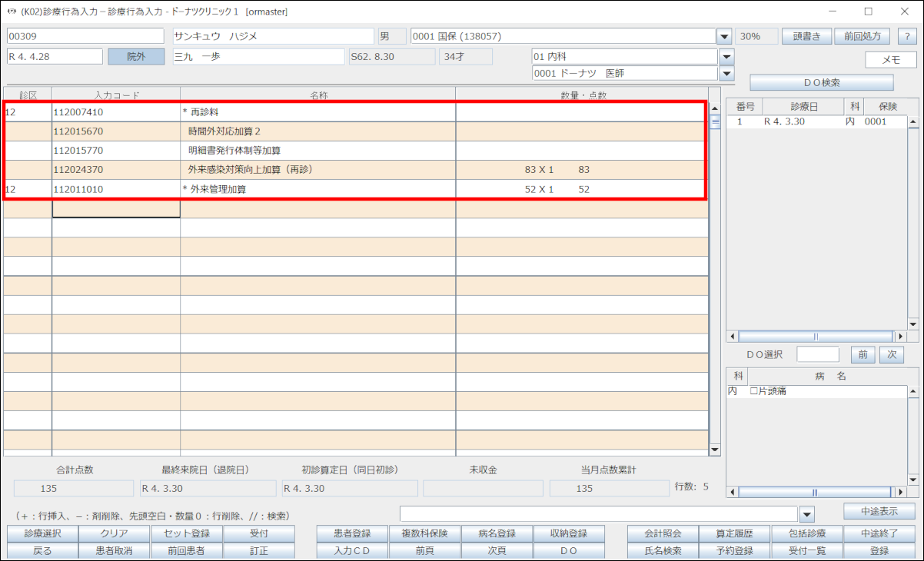Click the 次 DO selection button
Image resolution: width=924 pixels, height=561 pixels.
tap(891, 354)
